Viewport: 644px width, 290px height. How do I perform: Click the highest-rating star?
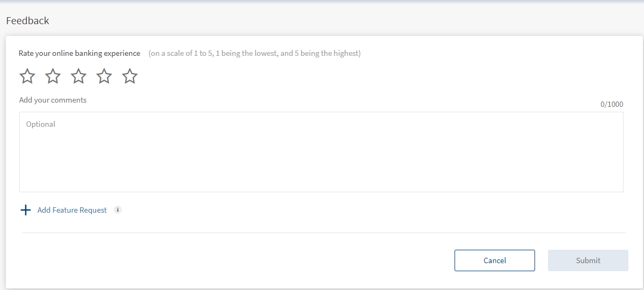click(130, 76)
